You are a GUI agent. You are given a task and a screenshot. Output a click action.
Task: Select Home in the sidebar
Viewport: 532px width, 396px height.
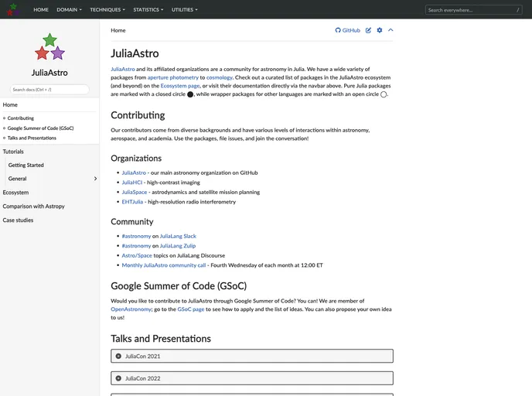tap(10, 105)
